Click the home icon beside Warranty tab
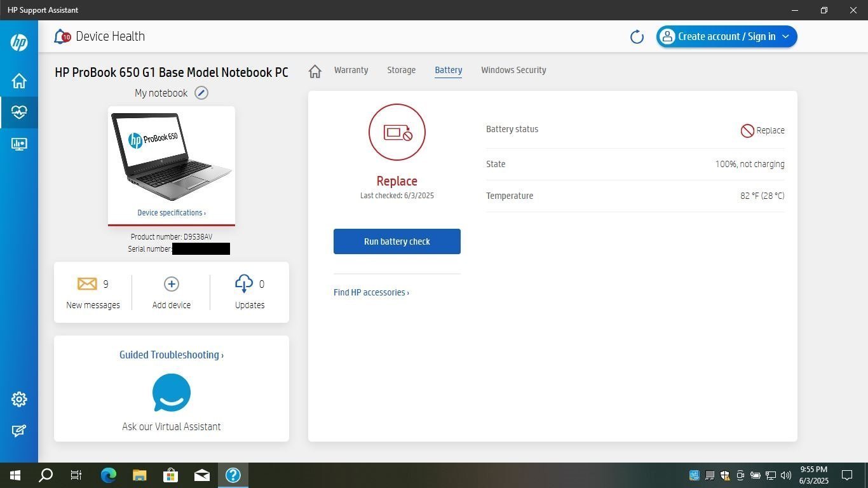The image size is (868, 488). [315, 71]
